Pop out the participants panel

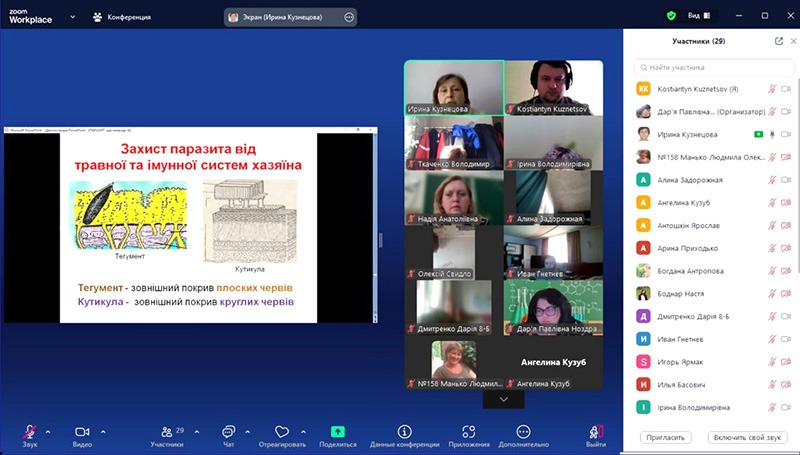(779, 41)
